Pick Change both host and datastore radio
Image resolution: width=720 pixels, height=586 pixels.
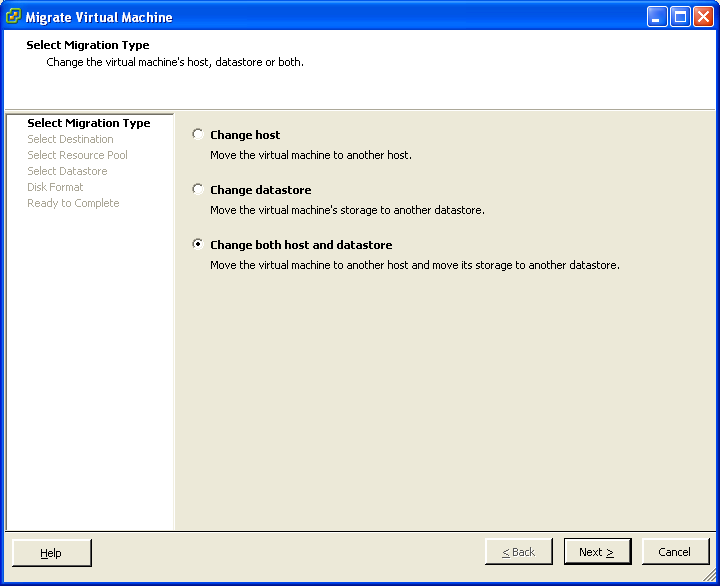198,245
